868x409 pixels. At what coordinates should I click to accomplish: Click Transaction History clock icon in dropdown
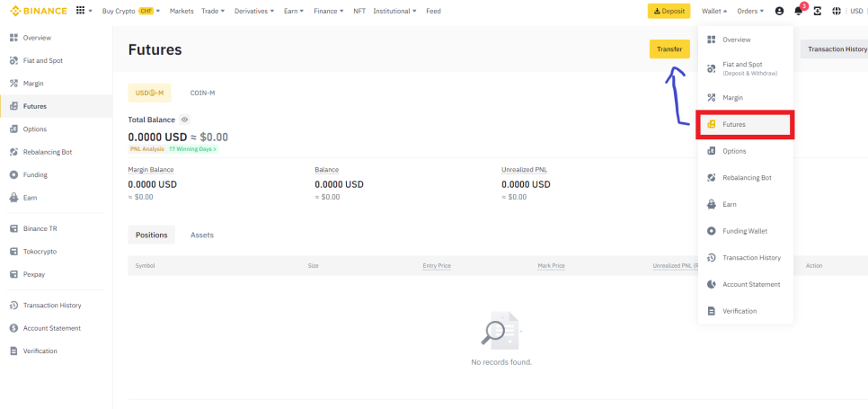(x=712, y=257)
